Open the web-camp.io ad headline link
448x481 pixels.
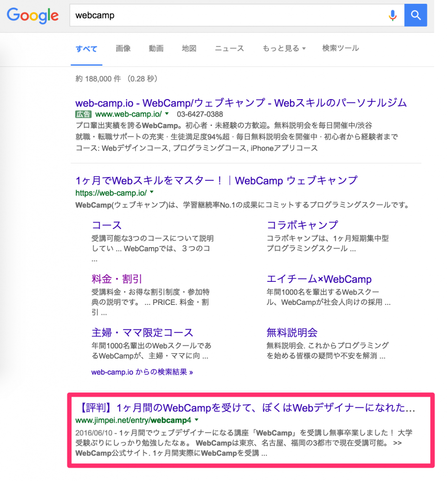pos(241,102)
